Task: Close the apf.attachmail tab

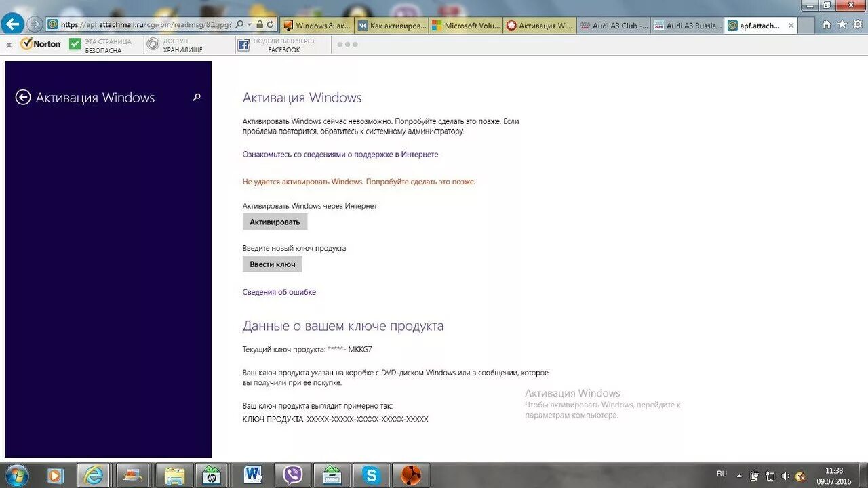Action: (x=791, y=26)
